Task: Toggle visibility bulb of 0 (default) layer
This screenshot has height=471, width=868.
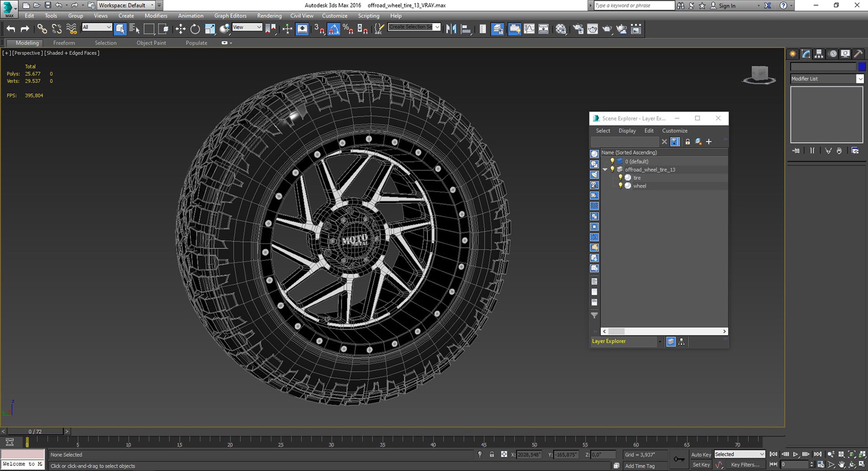Action: point(612,161)
